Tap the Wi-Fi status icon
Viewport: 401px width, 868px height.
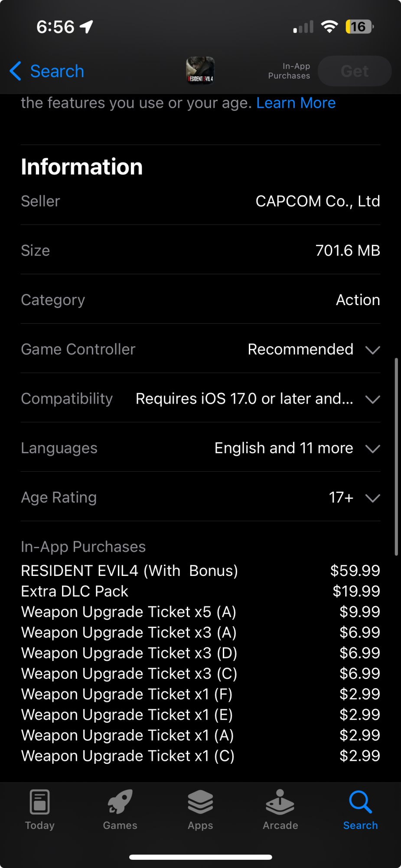[x=329, y=27]
